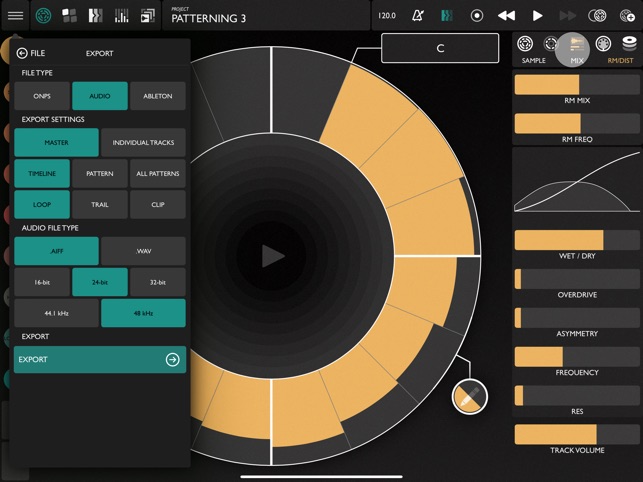Choose MASTER export setting

(x=57, y=142)
